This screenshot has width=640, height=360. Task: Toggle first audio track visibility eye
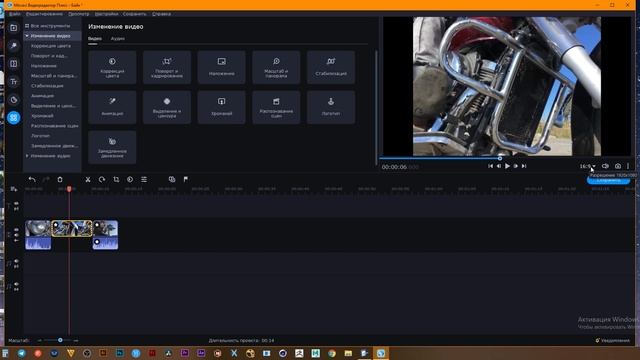16,261
